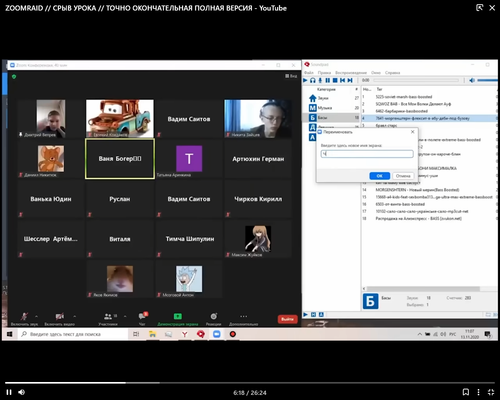Open Zoom additional options ellipsis
Screen dimensions: 500x400
coord(244,318)
